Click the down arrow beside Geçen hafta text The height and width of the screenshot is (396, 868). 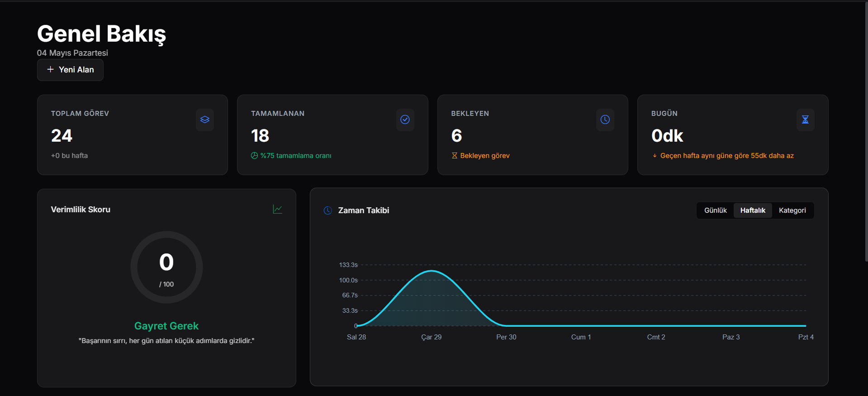pos(655,156)
